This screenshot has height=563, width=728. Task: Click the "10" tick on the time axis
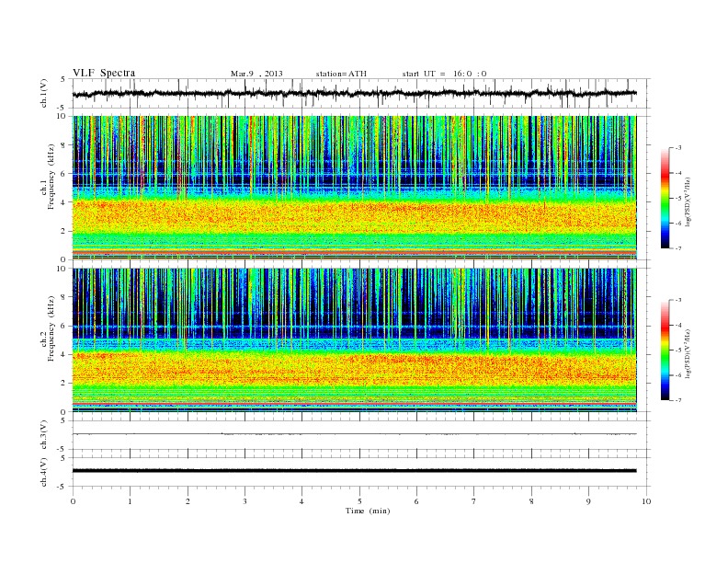tap(646, 501)
